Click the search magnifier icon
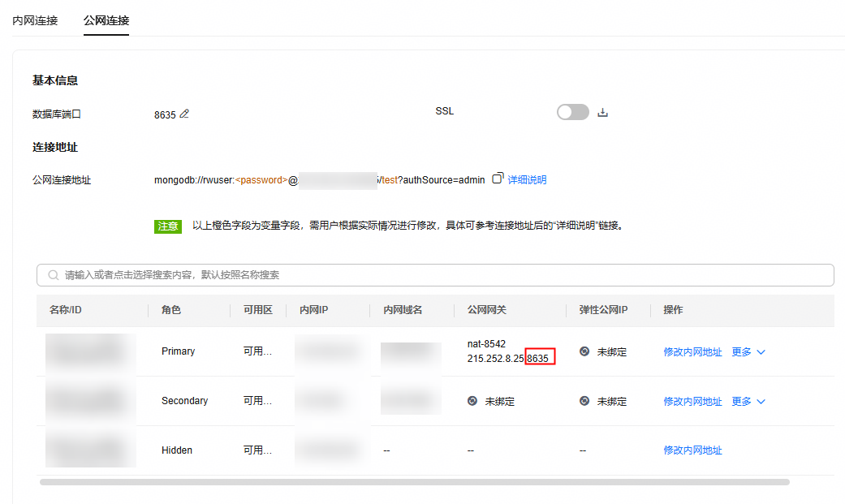Image resolution: width=845 pixels, height=504 pixels. point(54,275)
